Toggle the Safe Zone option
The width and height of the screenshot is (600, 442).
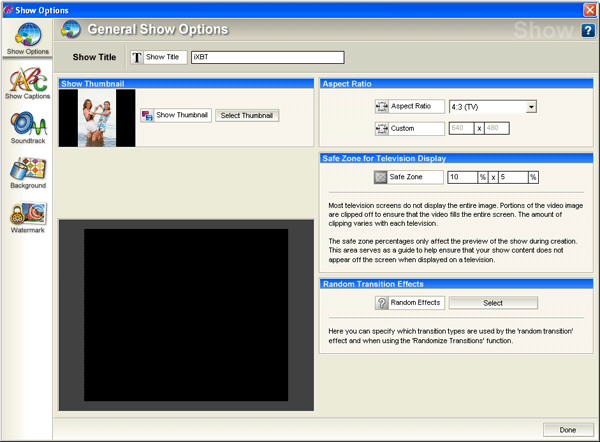coord(408,177)
